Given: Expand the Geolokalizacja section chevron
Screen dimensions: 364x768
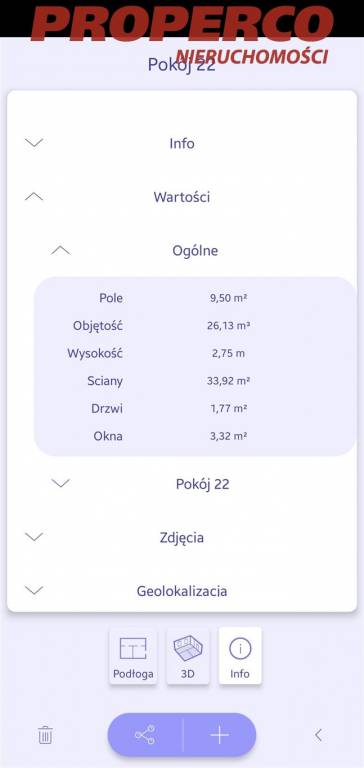Looking at the screenshot, I should coord(34,590).
